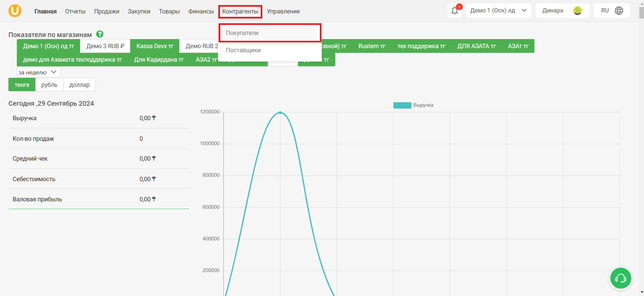Open the support headset chat icon
This screenshot has height=296, width=644.
pos(620,278)
